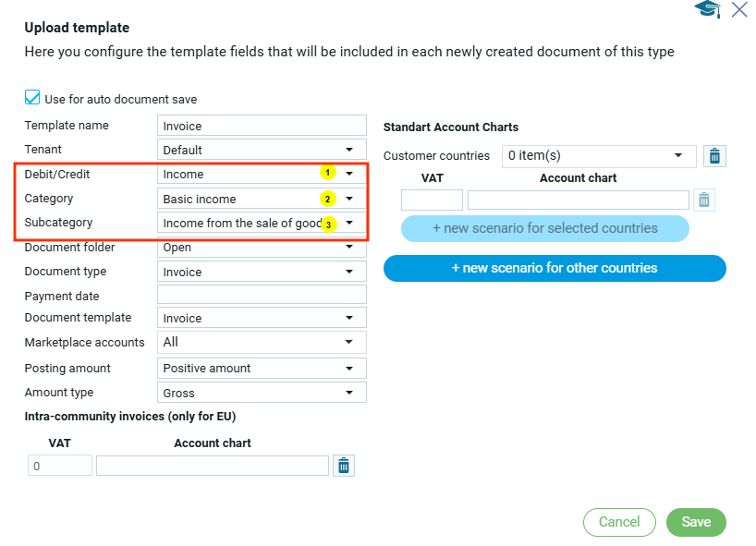Click trash icon in Intra-community invoices row
This screenshot has height=546, width=756.
coord(344,466)
